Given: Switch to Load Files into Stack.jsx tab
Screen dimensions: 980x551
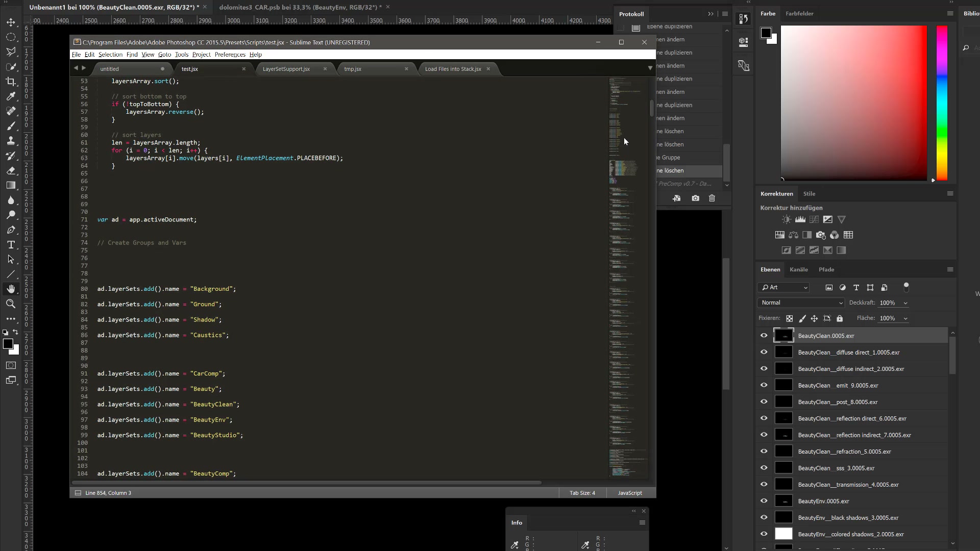Looking at the screenshot, I should pos(453,69).
